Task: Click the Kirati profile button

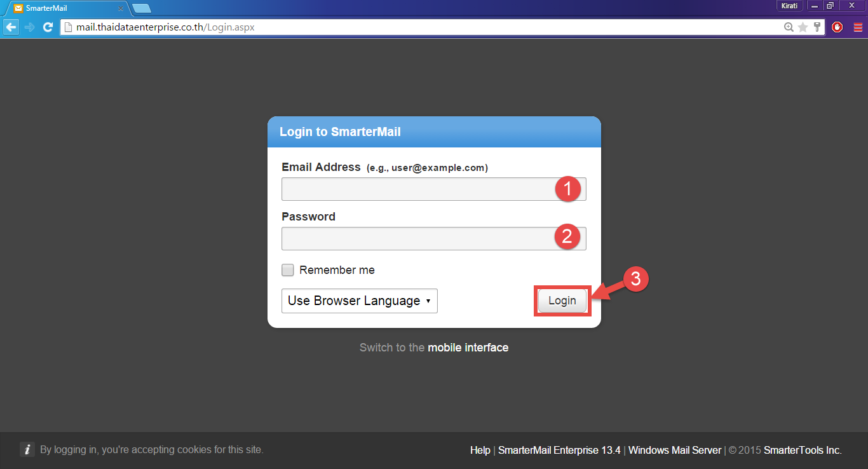Action: coord(788,6)
